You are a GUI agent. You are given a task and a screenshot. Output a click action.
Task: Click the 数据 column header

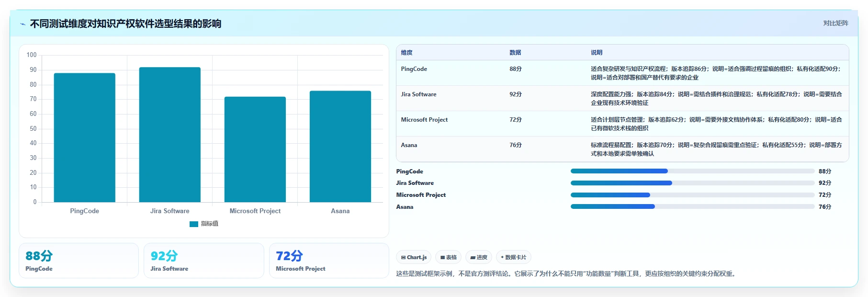[515, 53]
